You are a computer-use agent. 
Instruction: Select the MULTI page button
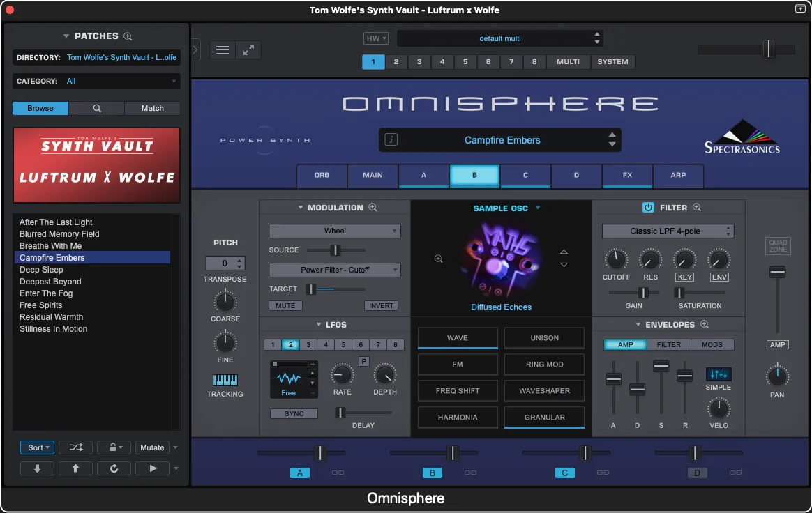(x=568, y=61)
